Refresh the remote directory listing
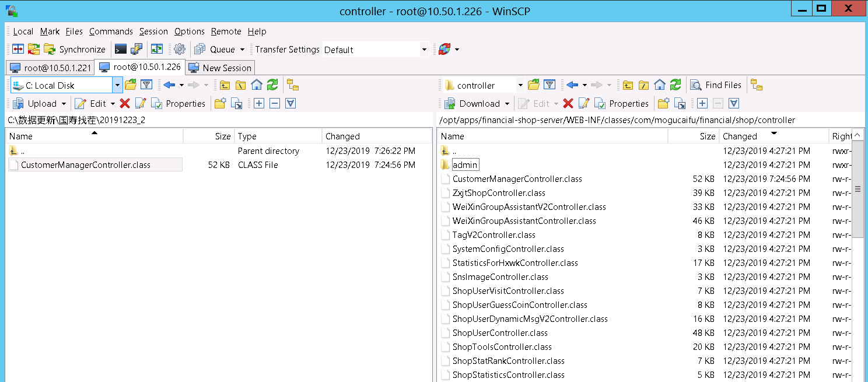The width and height of the screenshot is (868, 382). pyautogui.click(x=676, y=85)
